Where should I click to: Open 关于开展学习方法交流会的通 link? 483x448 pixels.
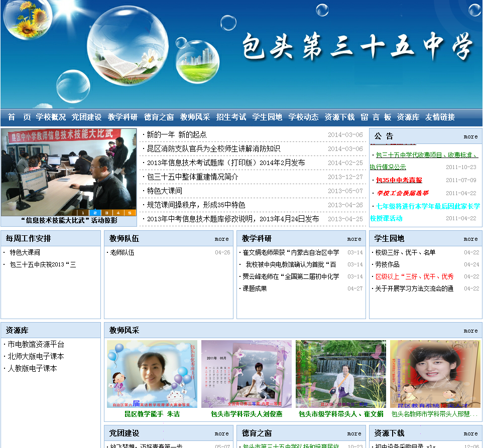coord(414,288)
